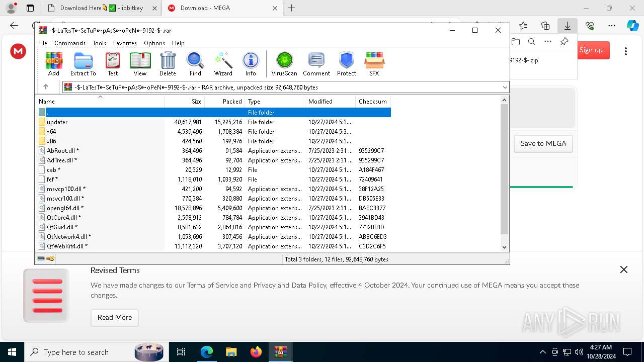Open File Explorer from taskbar
The width and height of the screenshot is (644, 362).
click(x=231, y=352)
